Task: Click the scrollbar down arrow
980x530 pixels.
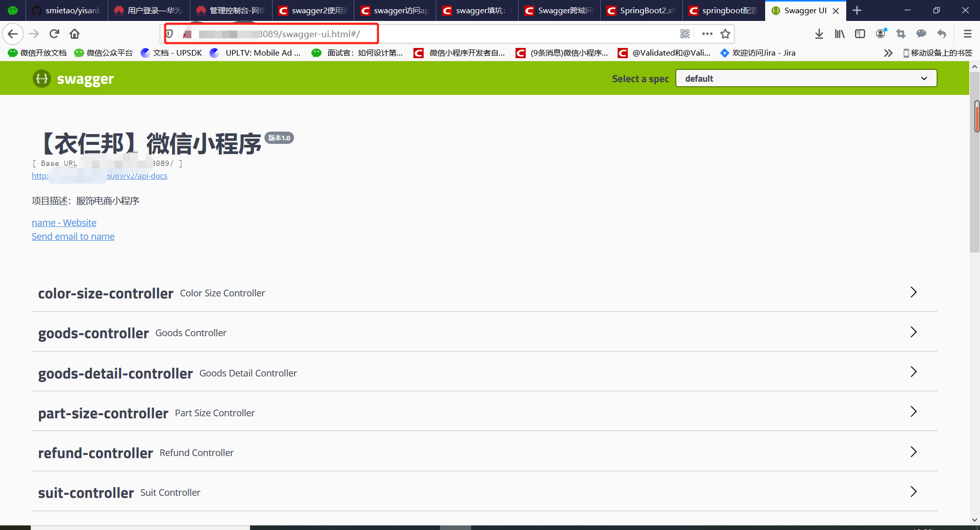Action: (x=975, y=520)
